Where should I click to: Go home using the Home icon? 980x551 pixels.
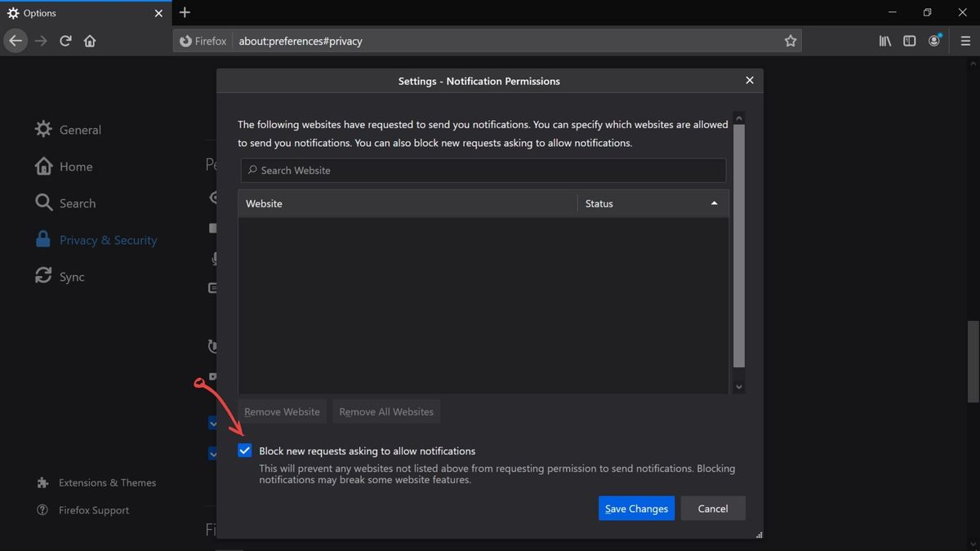90,40
